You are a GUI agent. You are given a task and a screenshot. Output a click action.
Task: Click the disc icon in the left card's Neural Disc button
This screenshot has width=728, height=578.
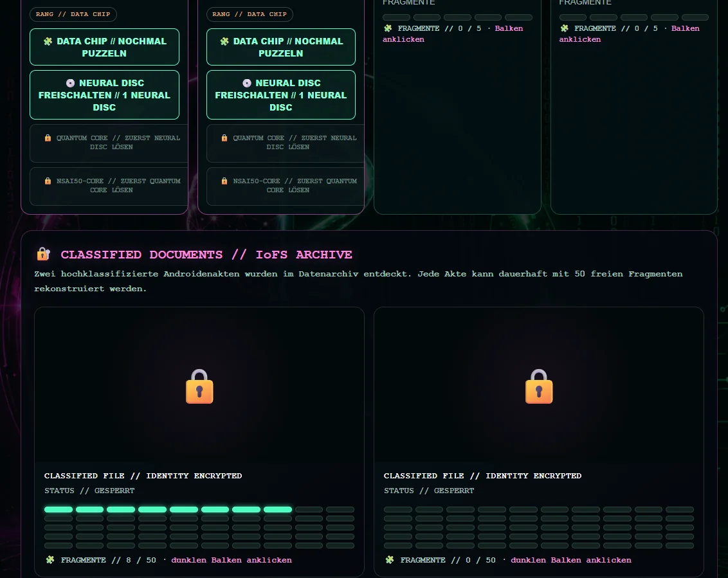(70, 83)
